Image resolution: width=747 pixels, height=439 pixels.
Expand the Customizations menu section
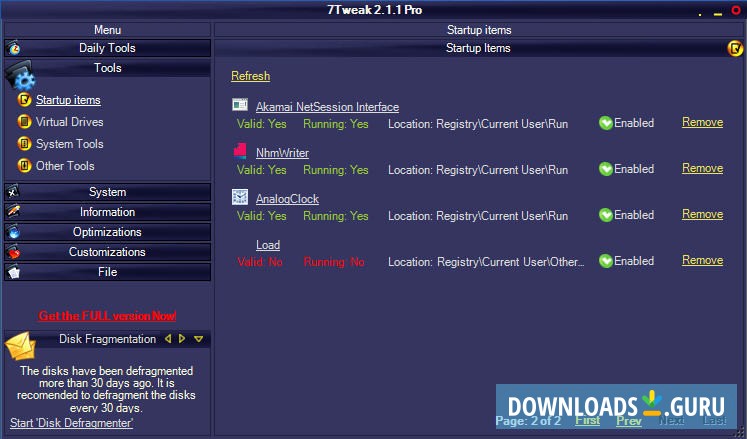pos(108,252)
